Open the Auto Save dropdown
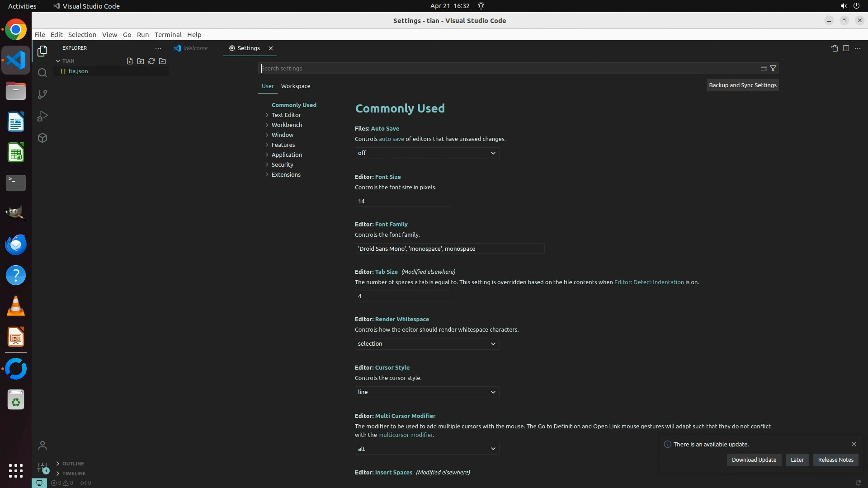Image resolution: width=868 pixels, height=488 pixels. (427, 153)
